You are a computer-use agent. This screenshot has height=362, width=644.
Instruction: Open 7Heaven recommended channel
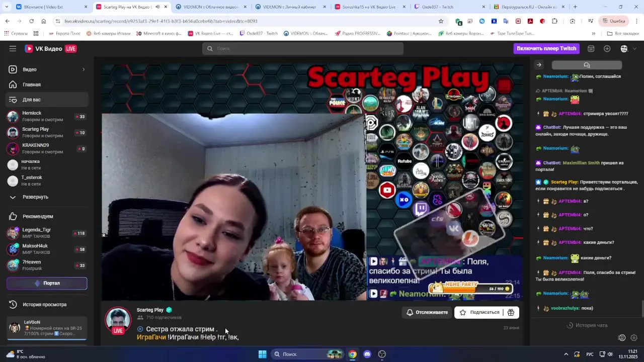click(47, 265)
